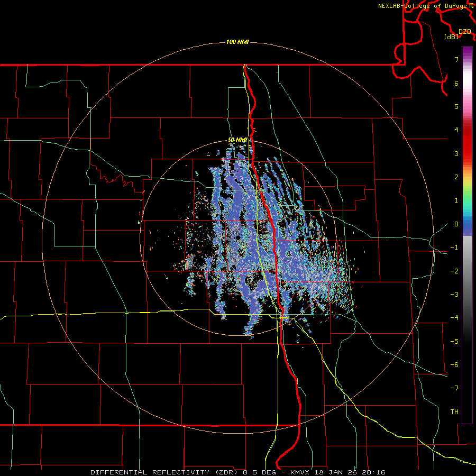Click the 50 NMI range ring label
The height and width of the screenshot is (476, 476).
point(237,140)
